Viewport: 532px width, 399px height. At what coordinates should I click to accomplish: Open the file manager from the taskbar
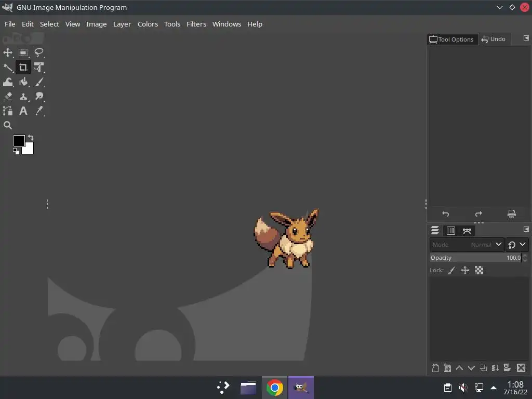coord(248,388)
